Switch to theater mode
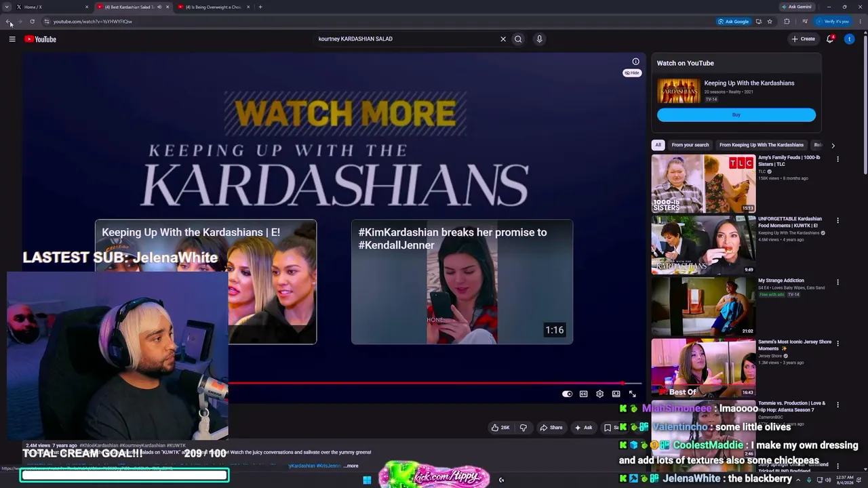The image size is (868, 488). tap(616, 394)
